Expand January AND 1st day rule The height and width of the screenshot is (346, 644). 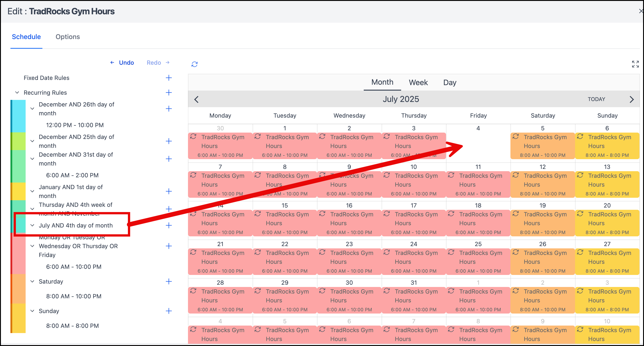pos(32,192)
